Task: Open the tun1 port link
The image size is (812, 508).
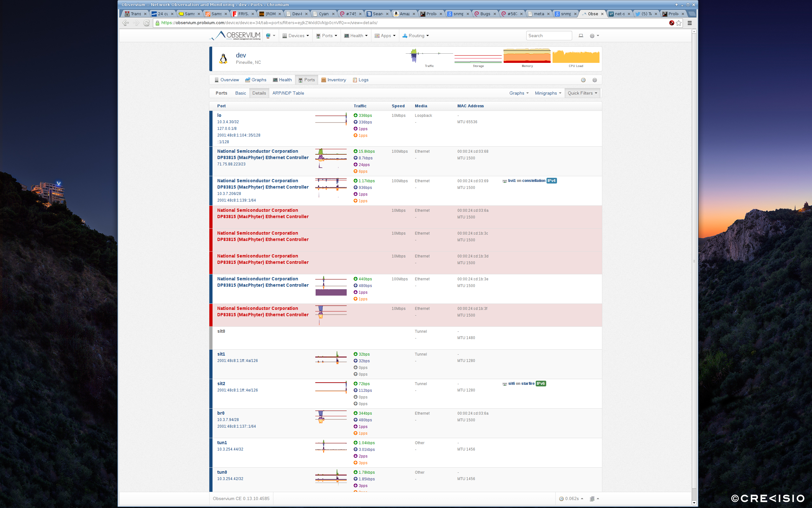Action: [x=222, y=443]
